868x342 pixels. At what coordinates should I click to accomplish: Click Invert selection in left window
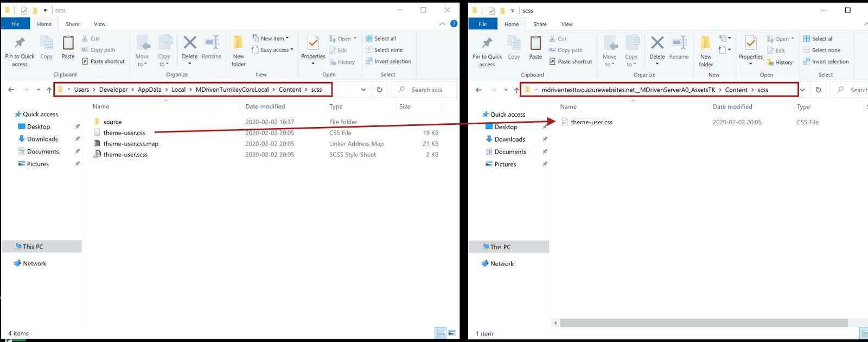(388, 61)
